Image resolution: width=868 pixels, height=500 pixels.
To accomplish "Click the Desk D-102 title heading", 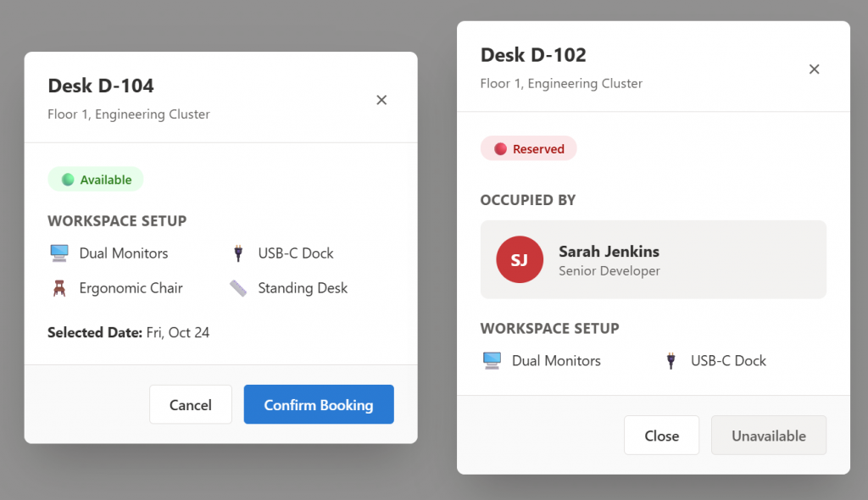I will tap(533, 55).
